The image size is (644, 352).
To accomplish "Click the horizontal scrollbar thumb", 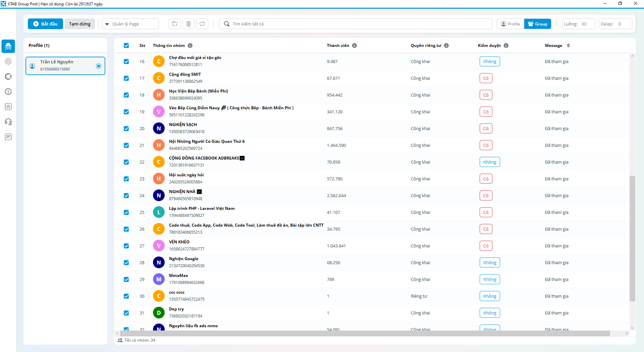I will click(365, 334).
